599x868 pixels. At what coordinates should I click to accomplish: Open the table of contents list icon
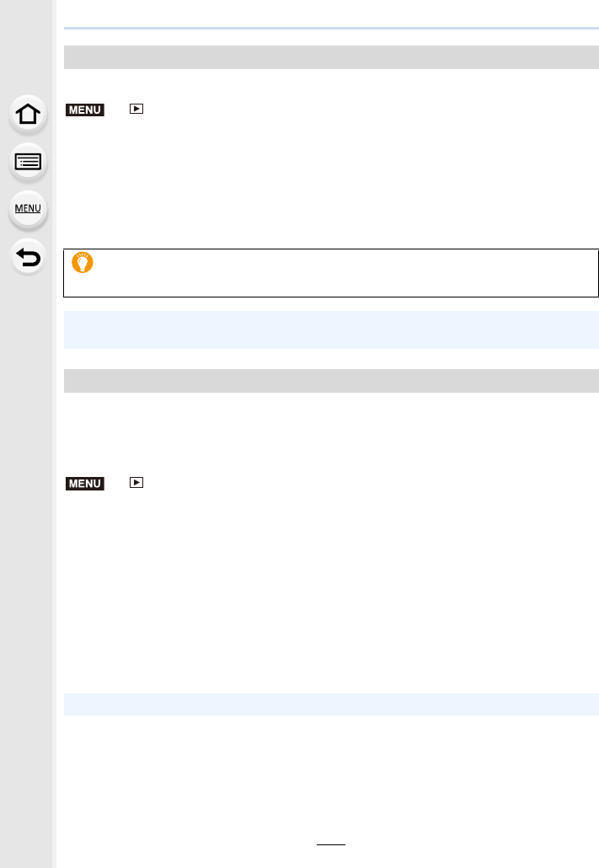[x=28, y=162]
